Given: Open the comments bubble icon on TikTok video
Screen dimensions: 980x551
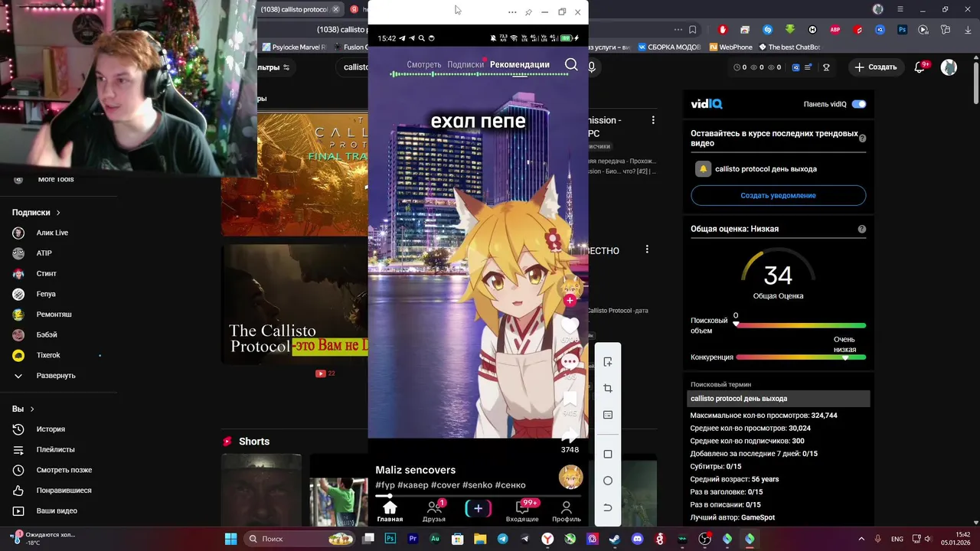Looking at the screenshot, I should (570, 363).
